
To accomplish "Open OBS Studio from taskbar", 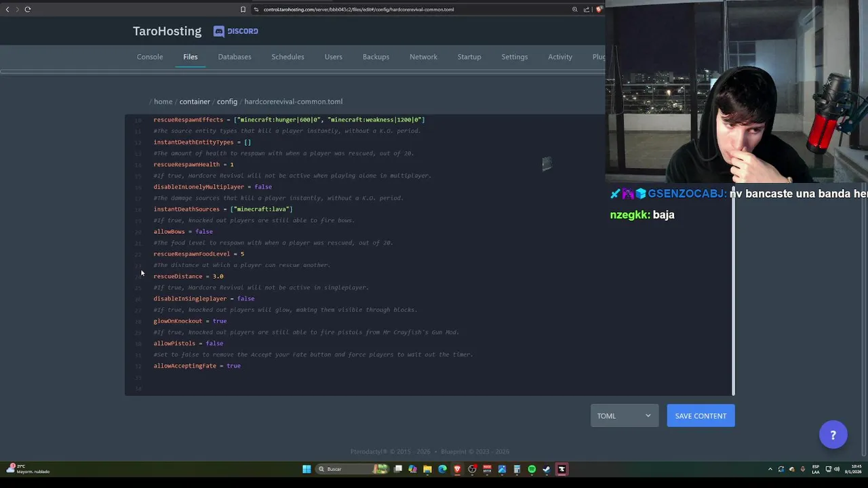I will point(472,469).
